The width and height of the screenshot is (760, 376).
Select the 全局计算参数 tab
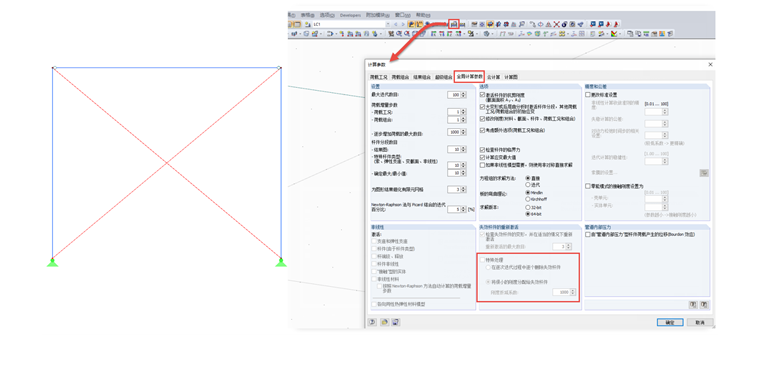point(469,77)
